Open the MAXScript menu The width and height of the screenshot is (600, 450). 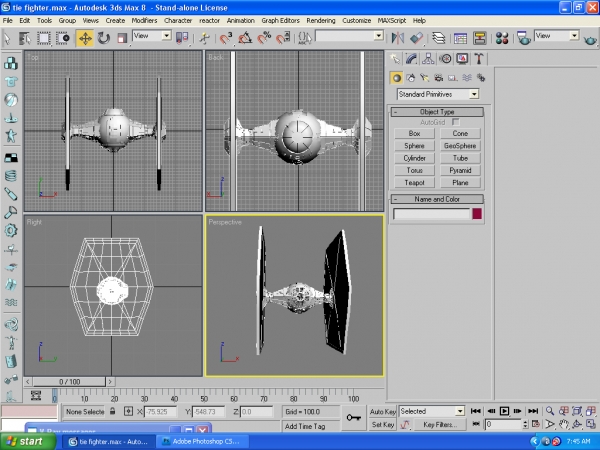point(392,21)
